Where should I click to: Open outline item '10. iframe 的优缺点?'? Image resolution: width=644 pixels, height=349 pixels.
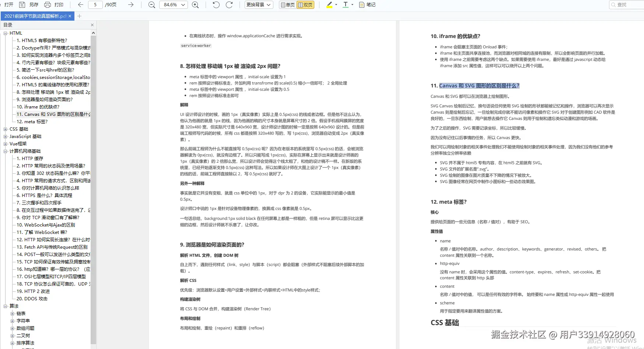point(38,107)
